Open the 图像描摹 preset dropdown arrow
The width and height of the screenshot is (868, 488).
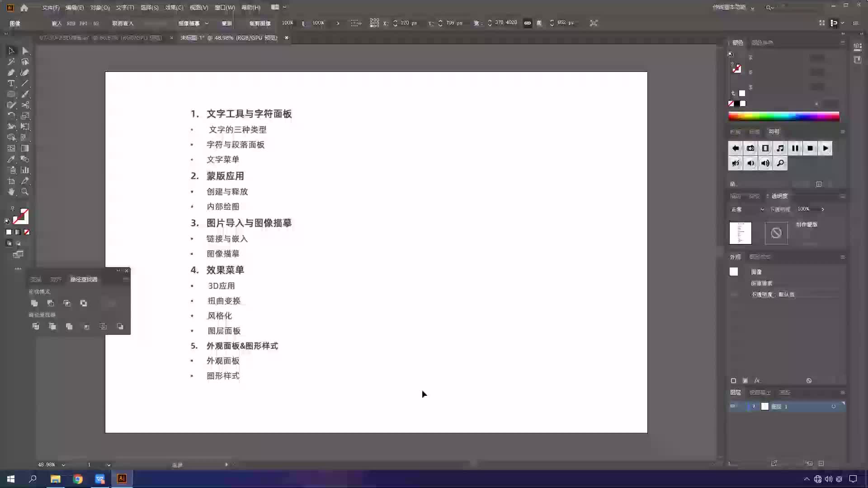click(207, 23)
